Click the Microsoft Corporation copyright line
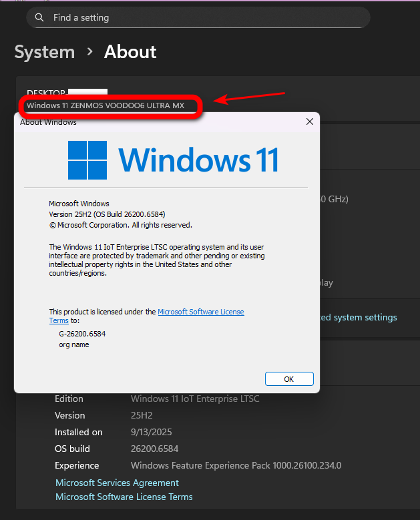Image resolution: width=420 pixels, height=520 pixels. (x=121, y=225)
